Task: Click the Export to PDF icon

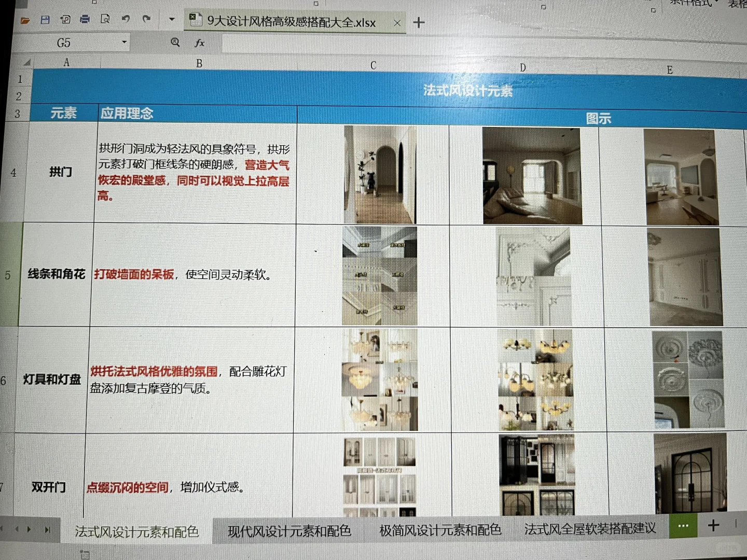Action: point(65,19)
